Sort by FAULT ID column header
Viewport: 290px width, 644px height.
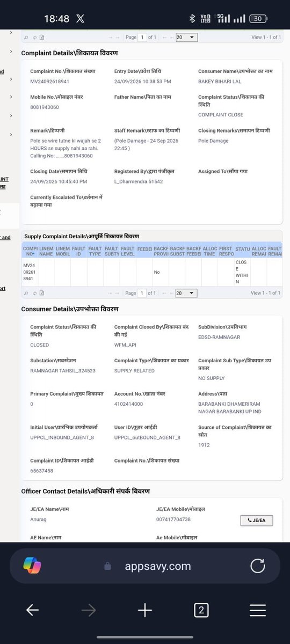point(79,251)
